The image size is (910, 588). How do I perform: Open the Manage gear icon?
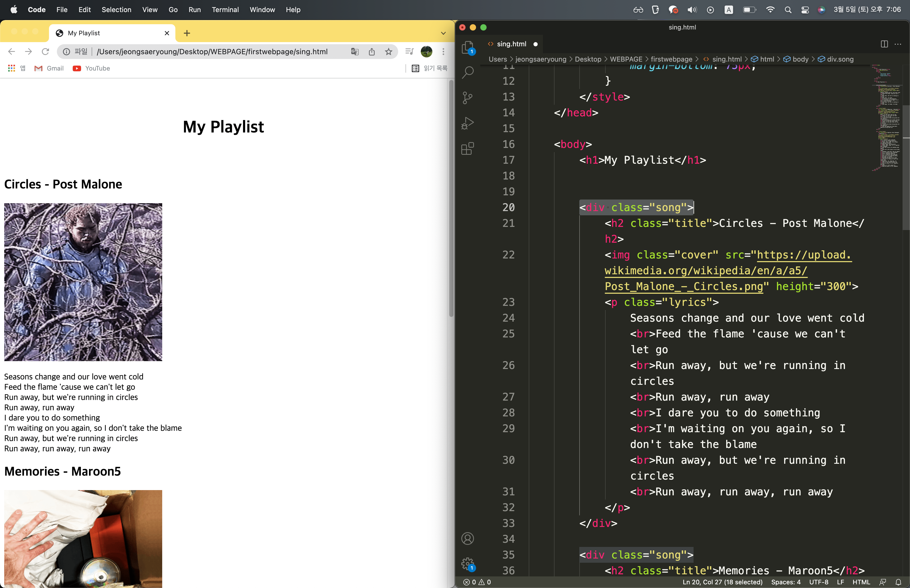pos(467,564)
